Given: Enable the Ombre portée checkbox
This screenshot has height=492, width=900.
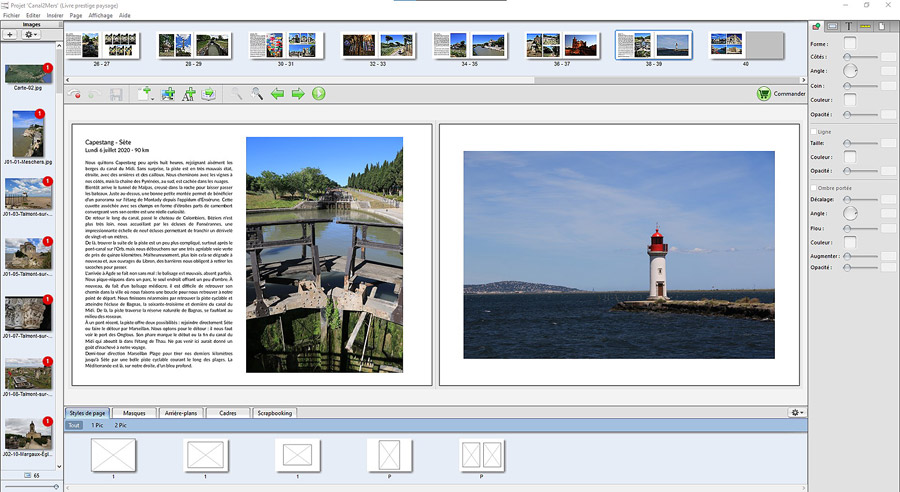Looking at the screenshot, I should coord(813,188).
